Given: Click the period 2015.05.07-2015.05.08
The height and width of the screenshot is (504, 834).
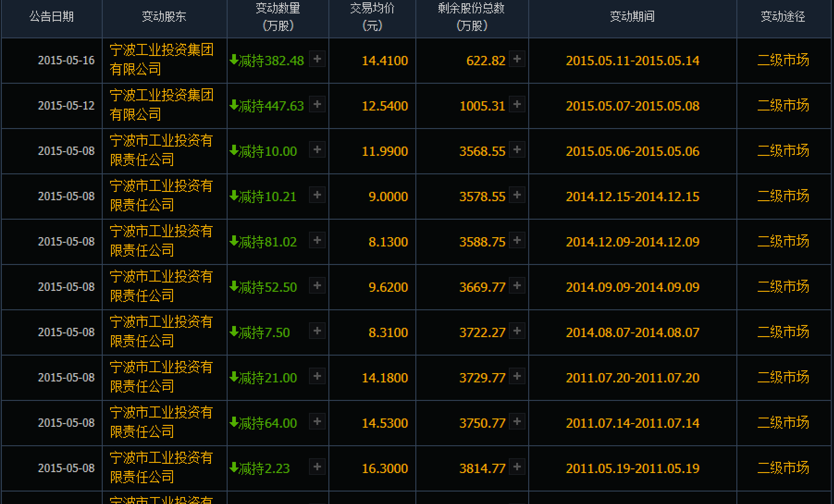Looking at the screenshot, I should coord(633,106).
